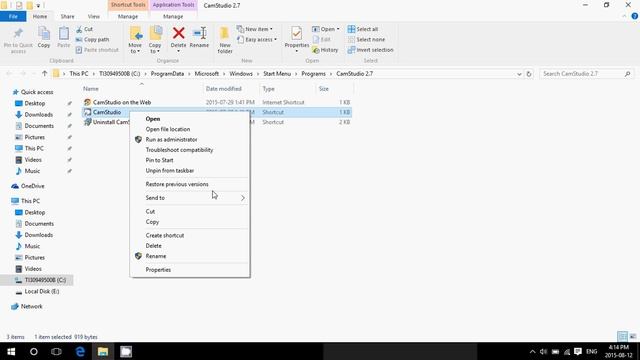
Task: Click the Help question mark icon
Action: click(x=635, y=16)
